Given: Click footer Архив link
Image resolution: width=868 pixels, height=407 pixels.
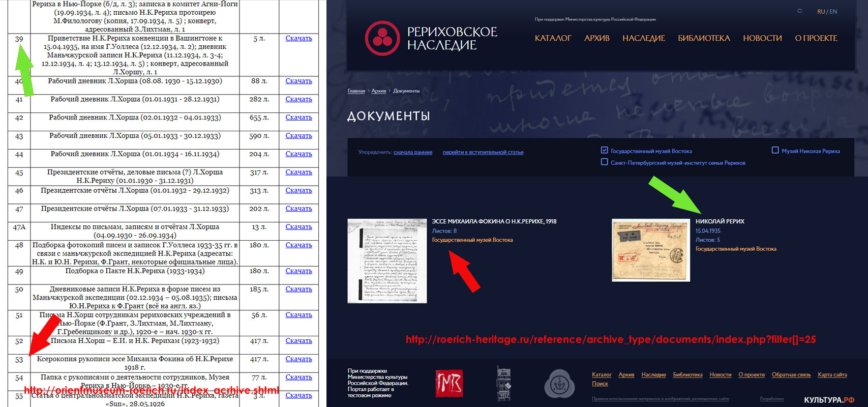Looking at the screenshot, I should (626, 374).
